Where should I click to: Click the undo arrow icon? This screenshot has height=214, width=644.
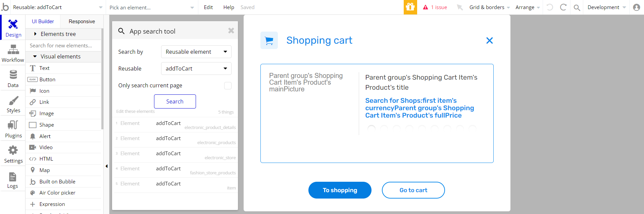(550, 7)
